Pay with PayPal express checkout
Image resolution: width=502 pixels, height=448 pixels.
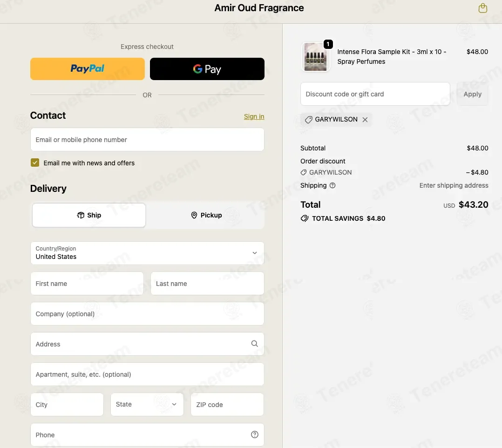88,69
